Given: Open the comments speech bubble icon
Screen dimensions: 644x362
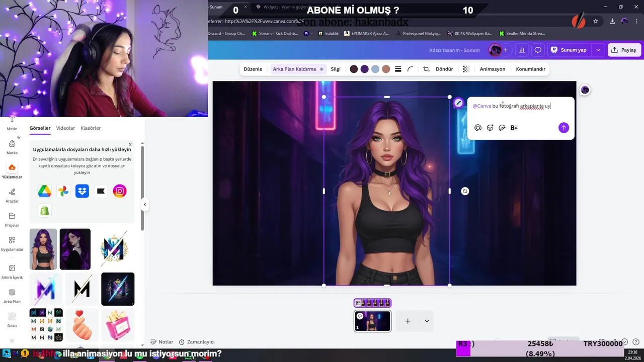Looking at the screenshot, I should (x=538, y=50).
